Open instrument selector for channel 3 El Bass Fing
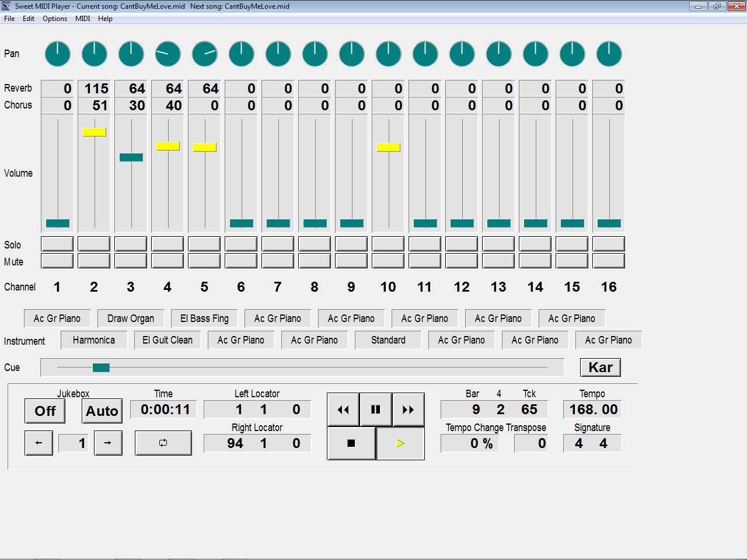Screen dimensions: 747x560 click(204, 318)
